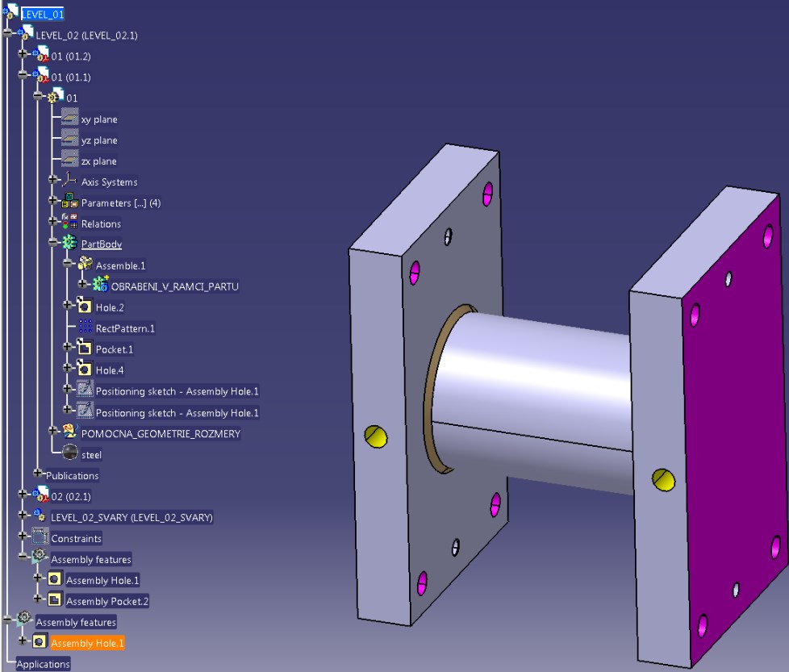789x672 pixels.
Task: Click the zx plane icon
Action: (70, 159)
